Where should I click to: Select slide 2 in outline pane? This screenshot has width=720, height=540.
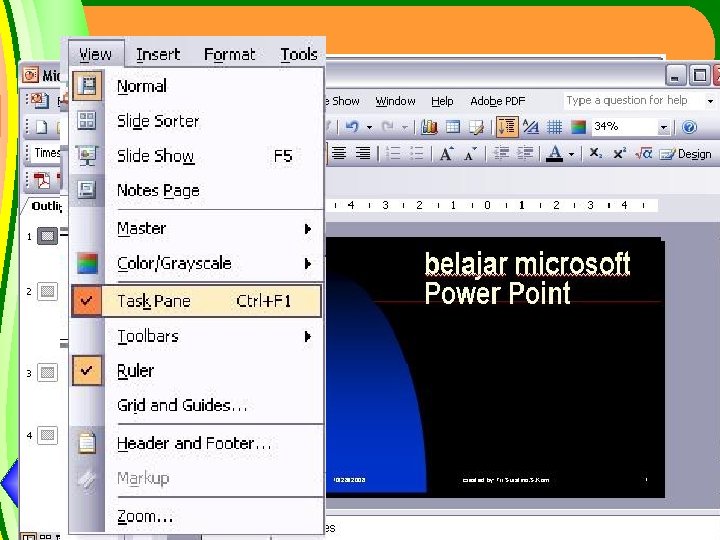pos(47,291)
